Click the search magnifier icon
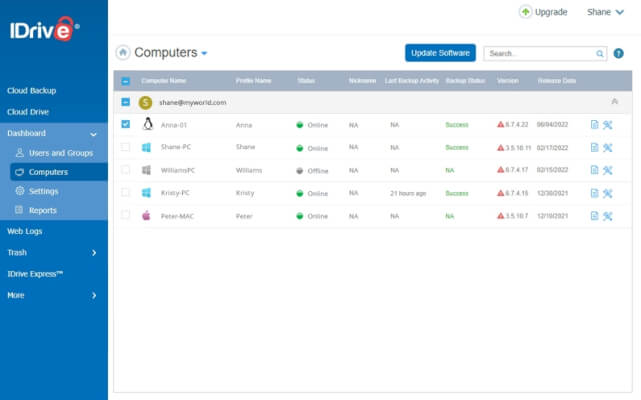The width and height of the screenshot is (641, 400). click(x=599, y=54)
